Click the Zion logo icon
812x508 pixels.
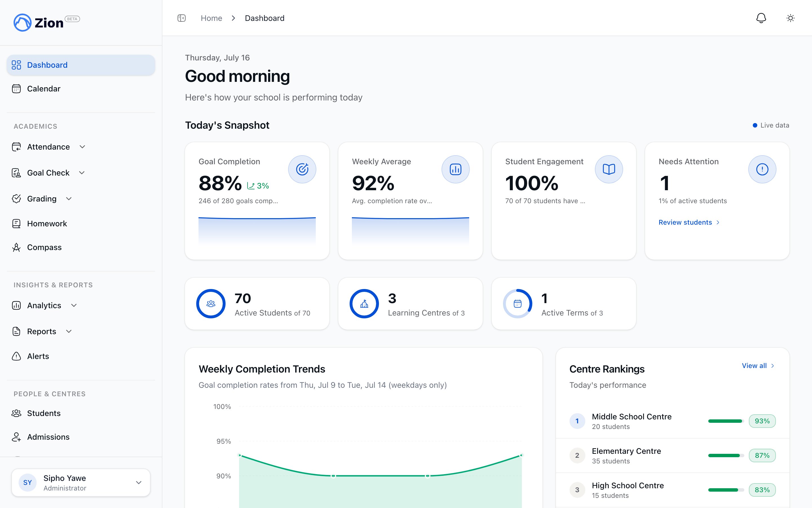[23, 23]
